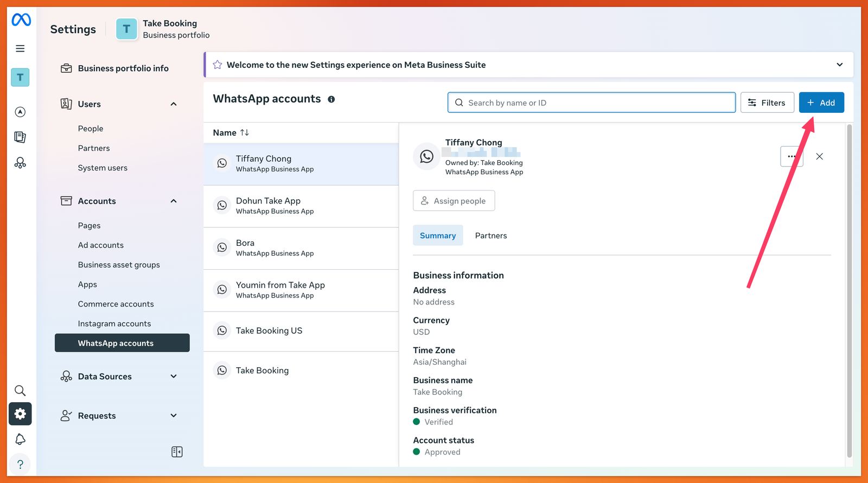
Task: Sort list by Name arrows icon
Action: 245,132
